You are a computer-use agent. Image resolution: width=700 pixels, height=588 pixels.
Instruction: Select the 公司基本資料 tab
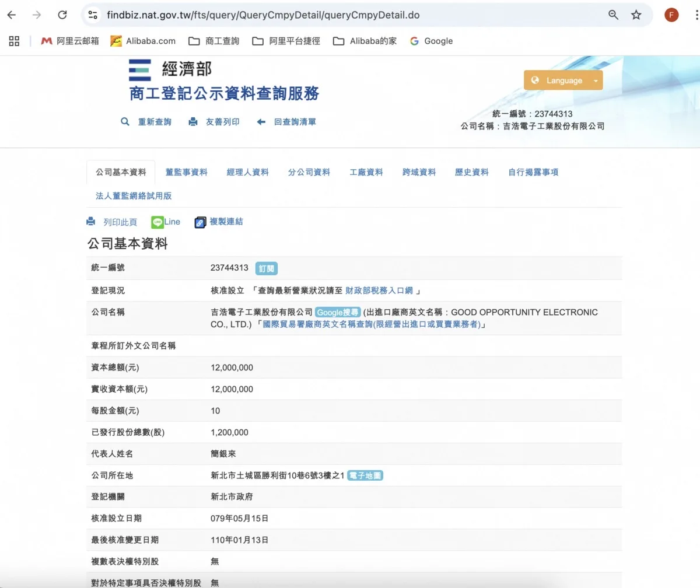click(121, 172)
